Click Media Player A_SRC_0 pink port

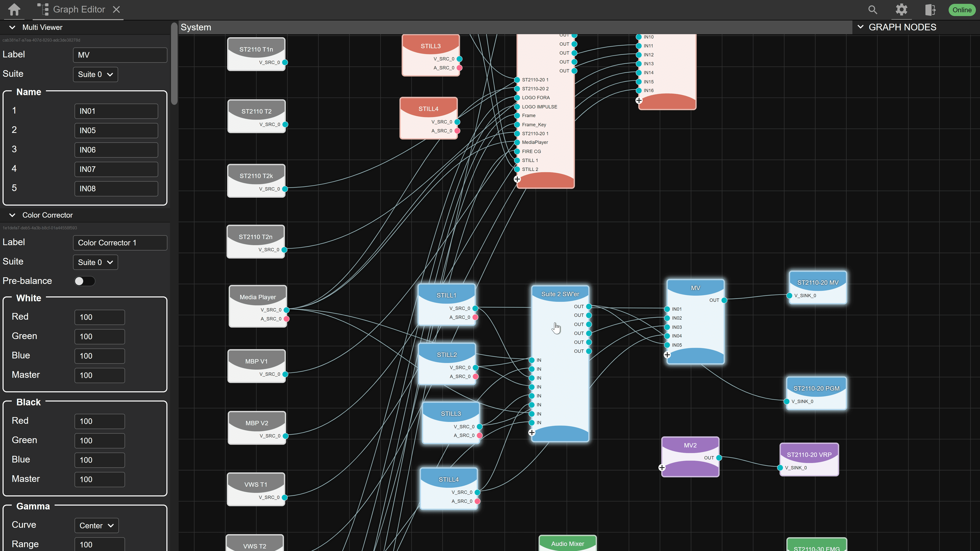coord(287,319)
